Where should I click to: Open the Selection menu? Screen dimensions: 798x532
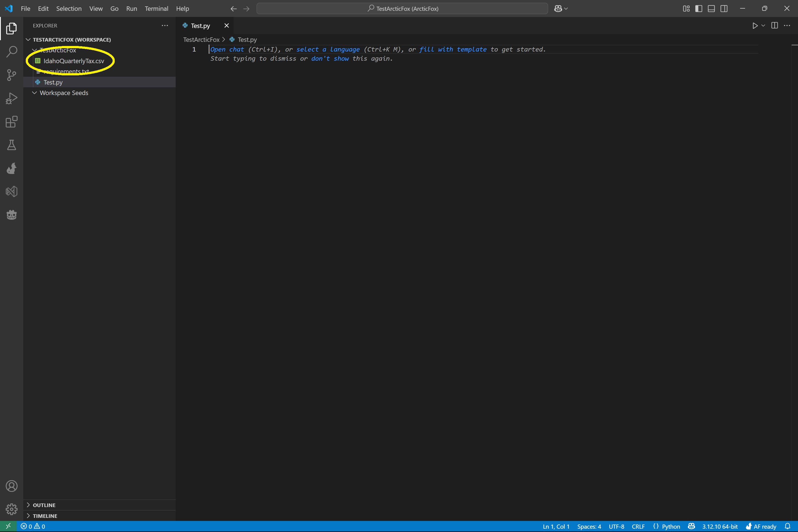click(x=69, y=9)
